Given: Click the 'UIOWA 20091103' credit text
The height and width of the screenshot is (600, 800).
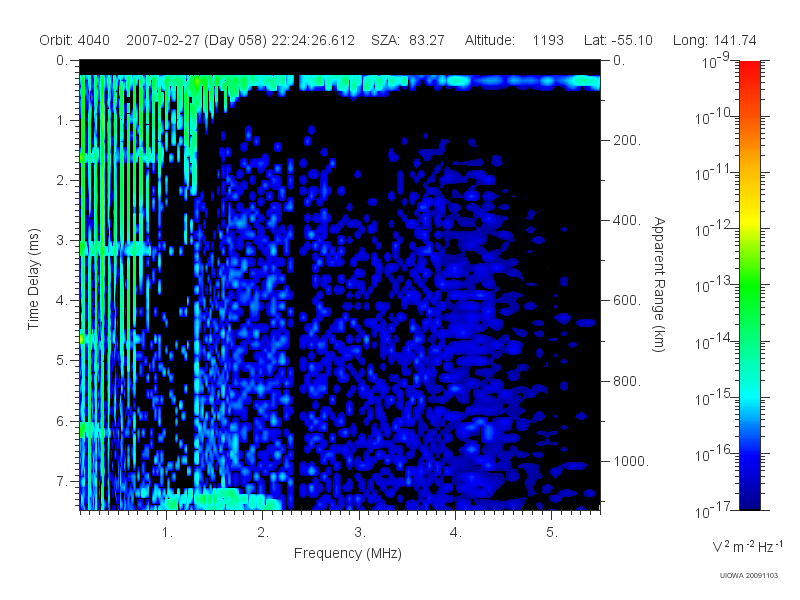Looking at the screenshot, I should [x=748, y=576].
